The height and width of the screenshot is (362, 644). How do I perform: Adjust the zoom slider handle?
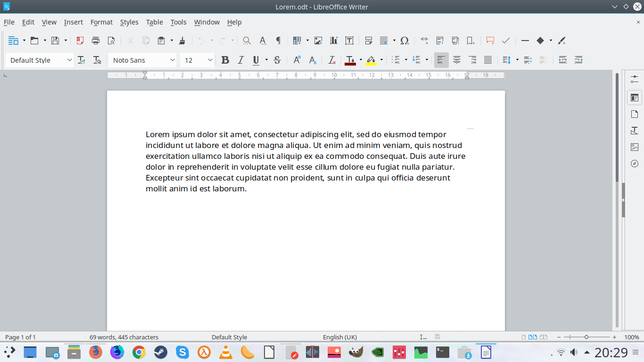(x=586, y=337)
